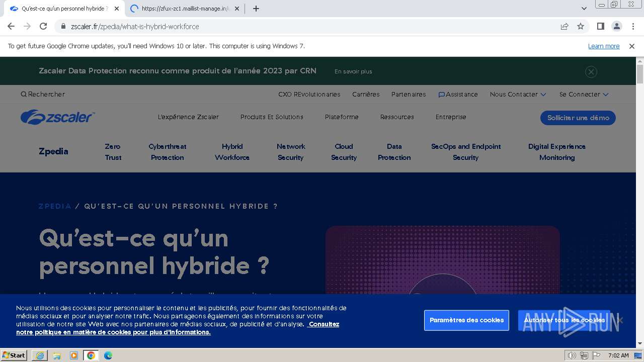Open Microsoft Edge from taskbar
This screenshot has height=362, width=644.
(108, 355)
